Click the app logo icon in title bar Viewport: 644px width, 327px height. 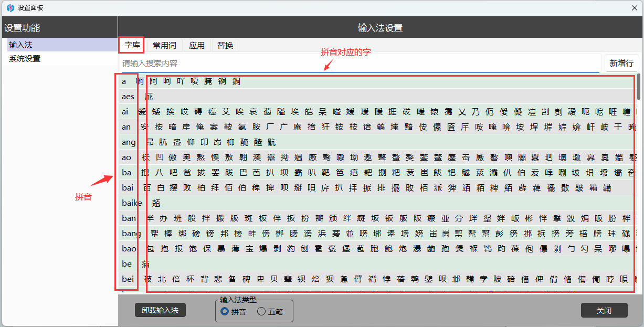[x=10, y=8]
